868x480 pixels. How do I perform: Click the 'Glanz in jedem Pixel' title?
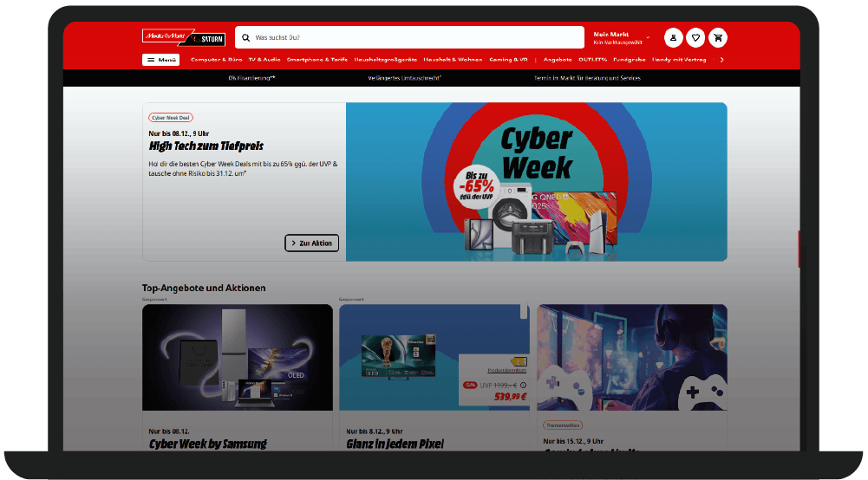395,444
